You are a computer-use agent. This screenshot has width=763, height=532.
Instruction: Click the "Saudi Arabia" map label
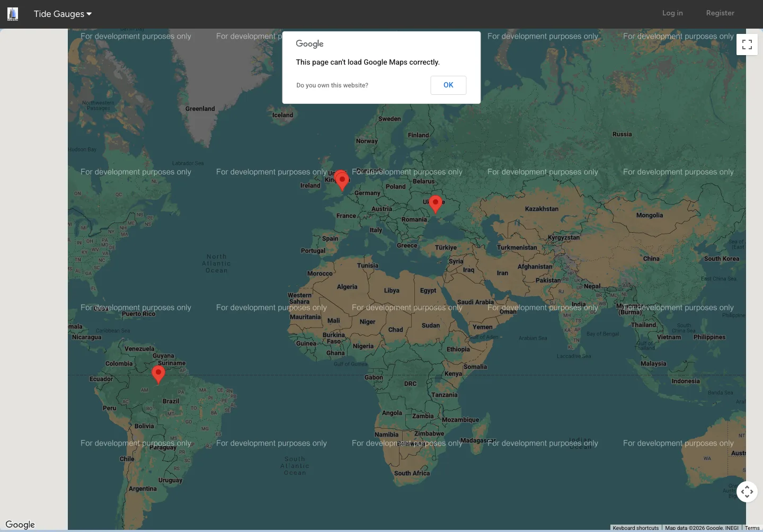point(475,302)
